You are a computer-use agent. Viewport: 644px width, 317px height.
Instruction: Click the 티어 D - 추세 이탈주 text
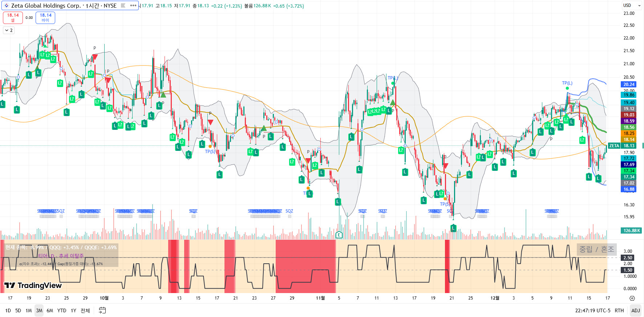click(61, 256)
